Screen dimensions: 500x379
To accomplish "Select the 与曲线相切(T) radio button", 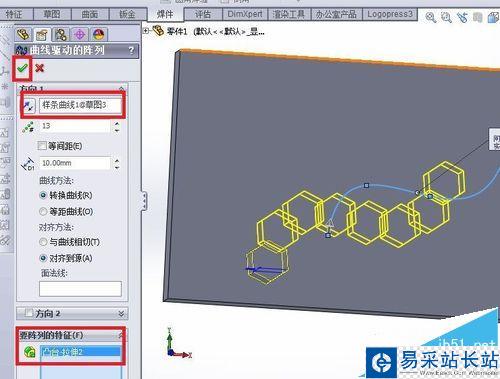I will tap(43, 242).
